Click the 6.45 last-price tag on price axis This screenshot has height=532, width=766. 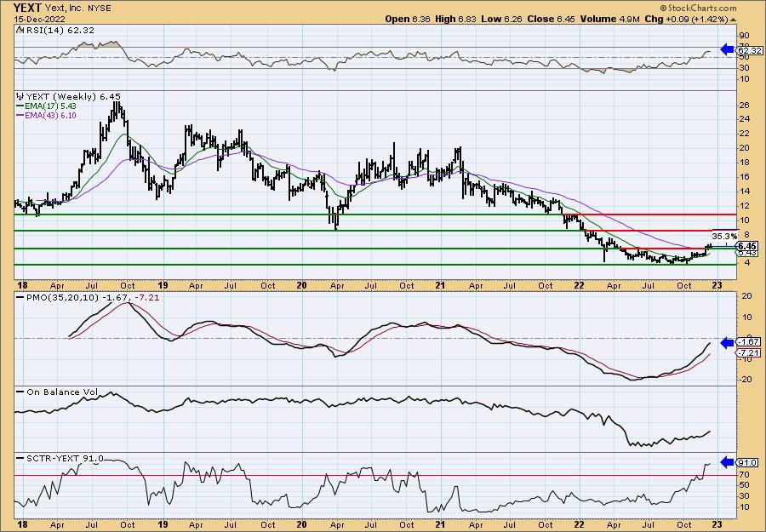point(748,246)
